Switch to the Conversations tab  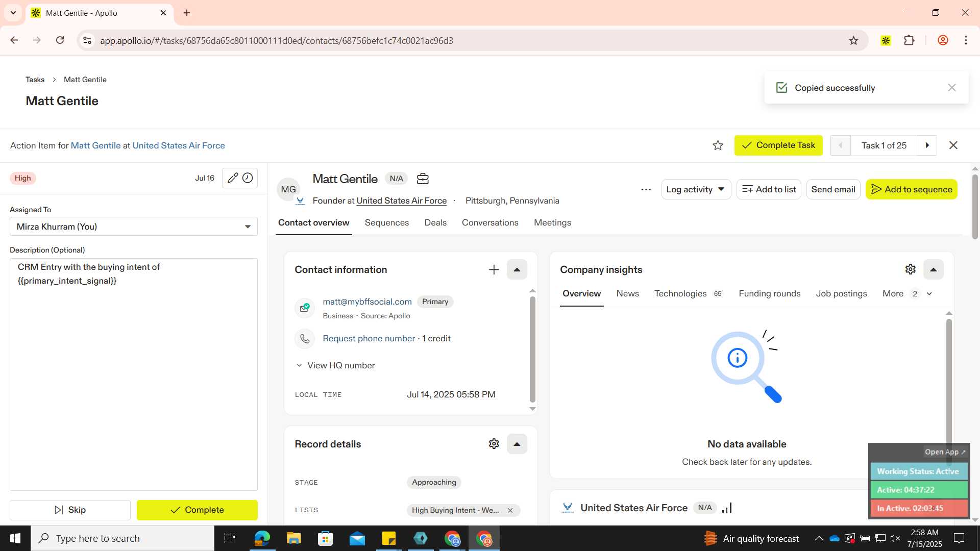490,223
